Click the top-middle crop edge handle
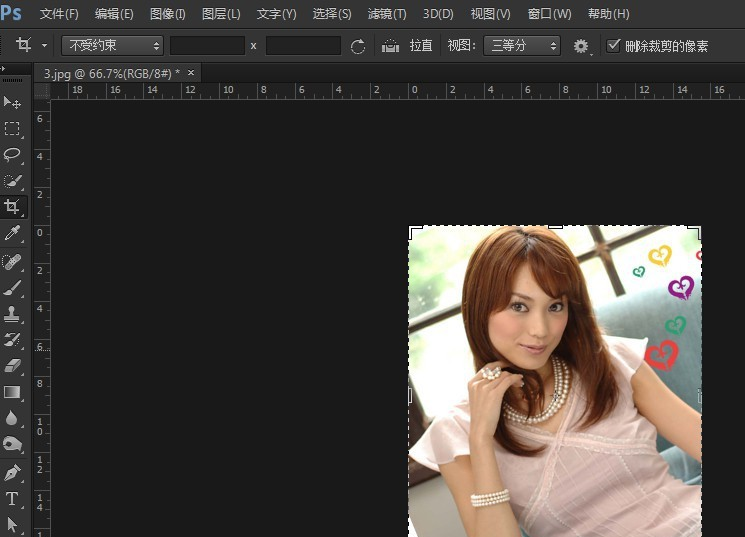Image resolution: width=745 pixels, height=537 pixels. pyautogui.click(x=555, y=227)
